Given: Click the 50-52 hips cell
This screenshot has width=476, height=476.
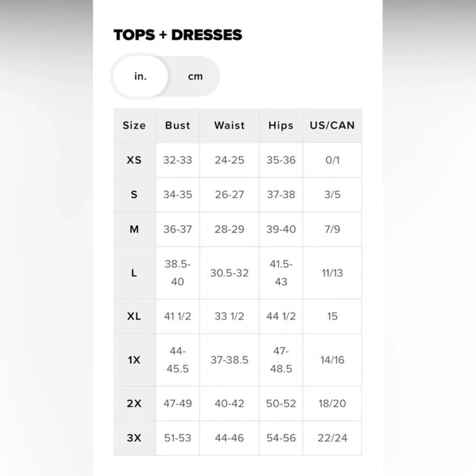Looking at the screenshot, I should coord(281,403).
